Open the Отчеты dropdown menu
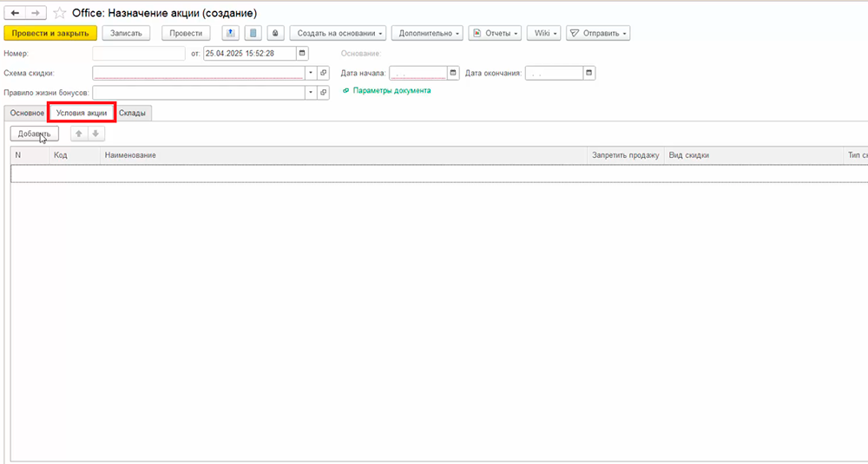 495,33
